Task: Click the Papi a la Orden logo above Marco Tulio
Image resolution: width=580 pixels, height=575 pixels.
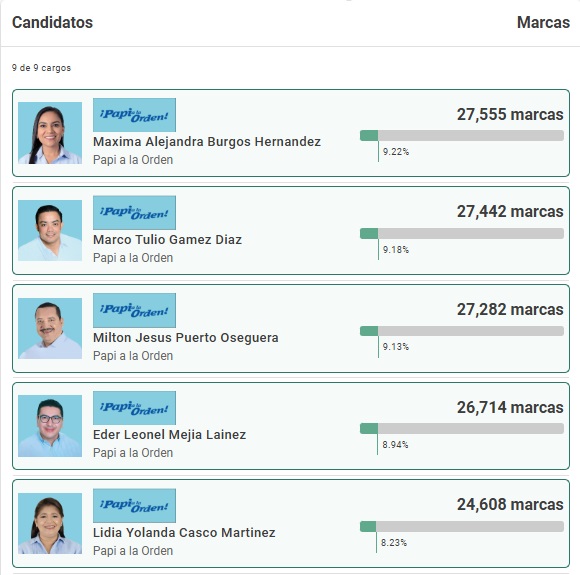Action: click(134, 212)
